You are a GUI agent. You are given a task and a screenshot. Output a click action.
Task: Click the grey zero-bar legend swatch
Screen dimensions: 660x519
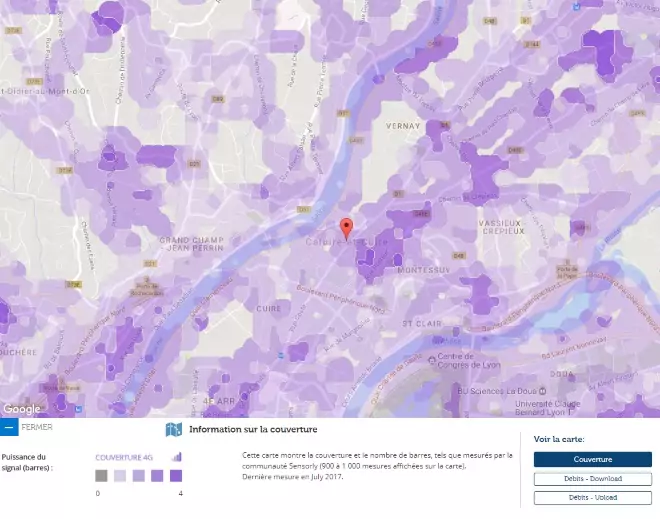tap(101, 476)
